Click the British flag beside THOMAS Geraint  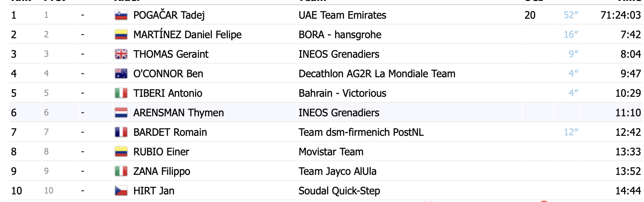click(121, 54)
